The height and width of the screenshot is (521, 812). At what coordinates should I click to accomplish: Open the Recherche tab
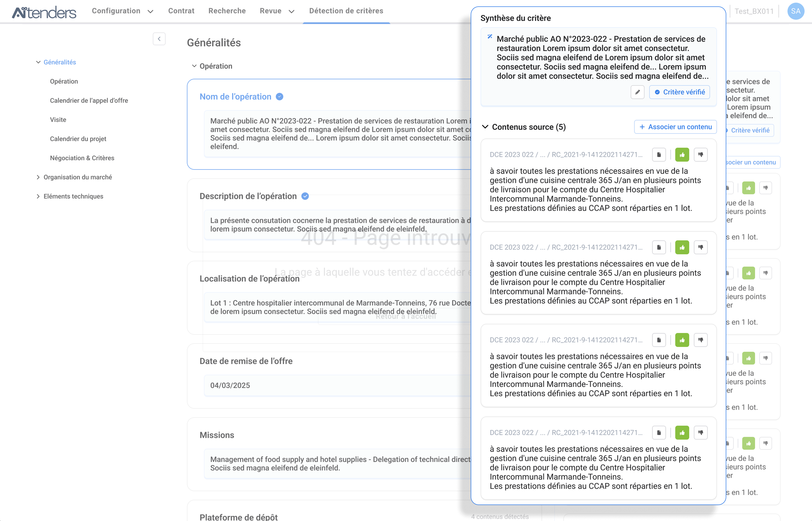click(227, 11)
